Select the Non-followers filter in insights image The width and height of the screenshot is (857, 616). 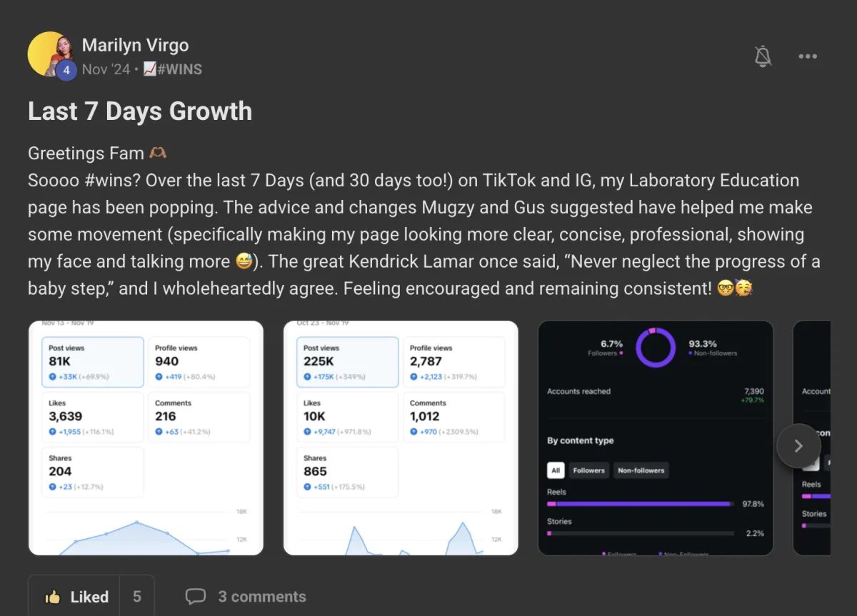(641, 470)
